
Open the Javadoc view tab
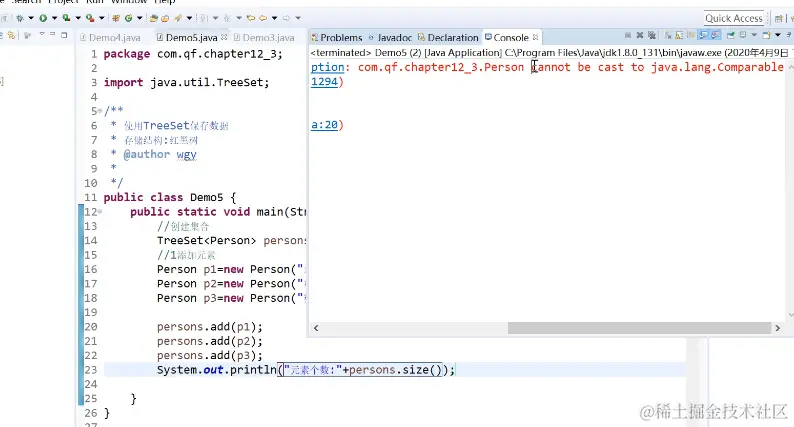[x=390, y=37]
